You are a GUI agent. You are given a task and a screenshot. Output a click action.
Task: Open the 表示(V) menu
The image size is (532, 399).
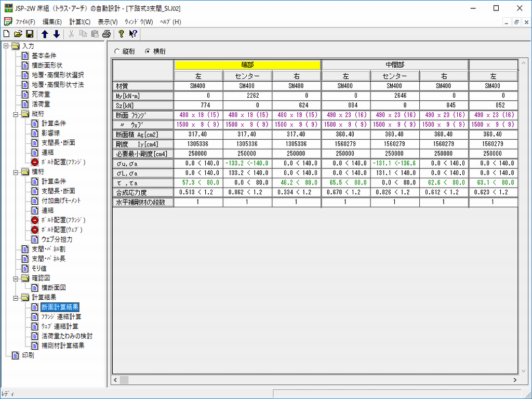point(108,22)
